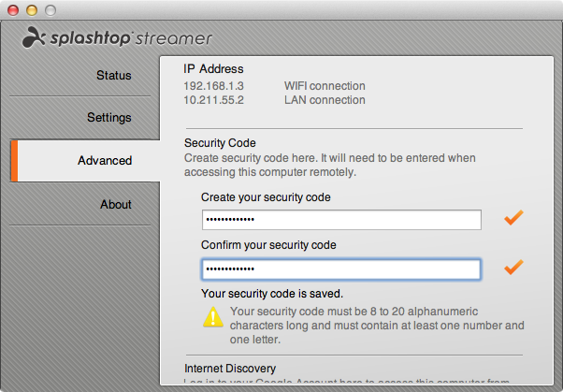Click the 'Create your security code' label

click(266, 197)
